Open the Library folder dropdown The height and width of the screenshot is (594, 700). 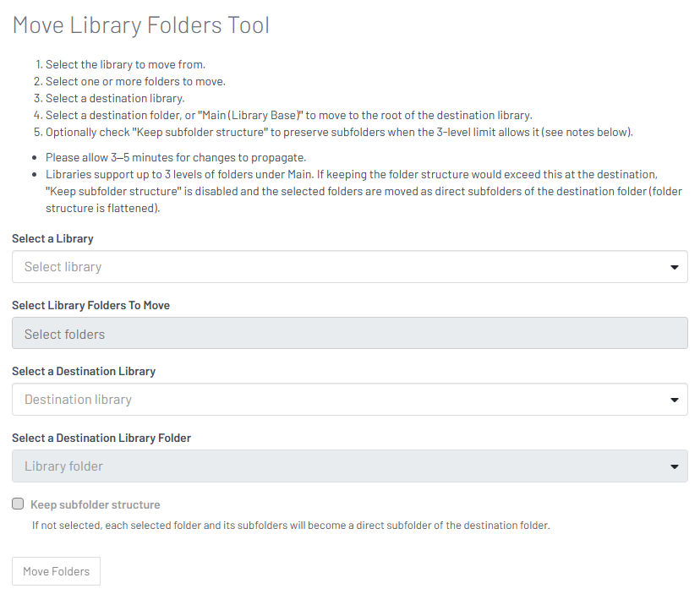(338, 466)
